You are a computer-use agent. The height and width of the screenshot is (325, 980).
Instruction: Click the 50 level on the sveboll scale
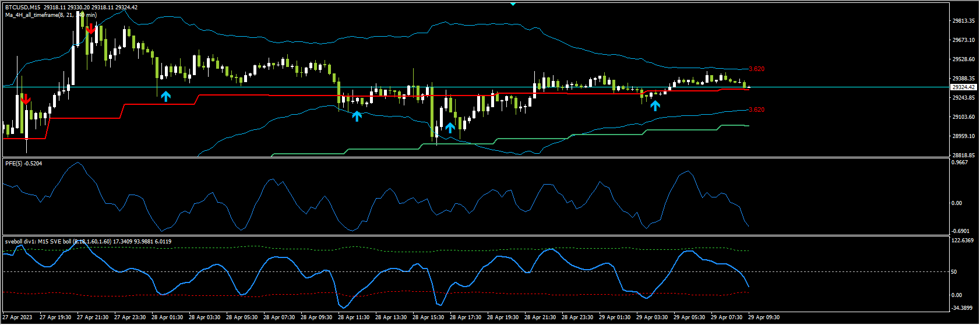(955, 272)
